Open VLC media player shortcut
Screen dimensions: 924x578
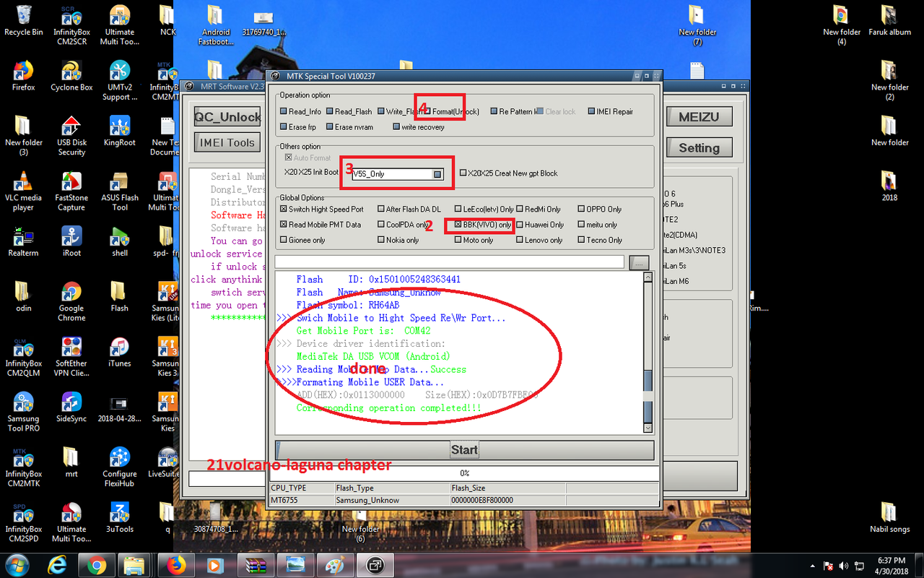tap(23, 191)
